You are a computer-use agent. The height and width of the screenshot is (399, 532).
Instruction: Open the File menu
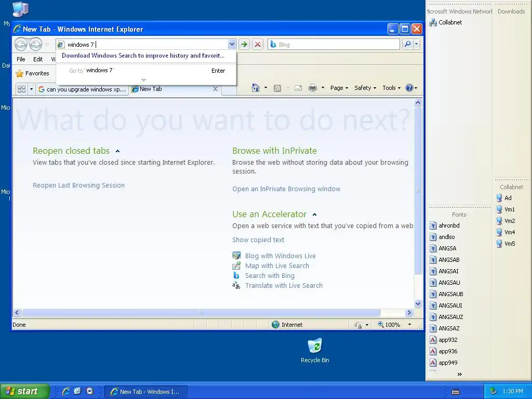pos(21,59)
